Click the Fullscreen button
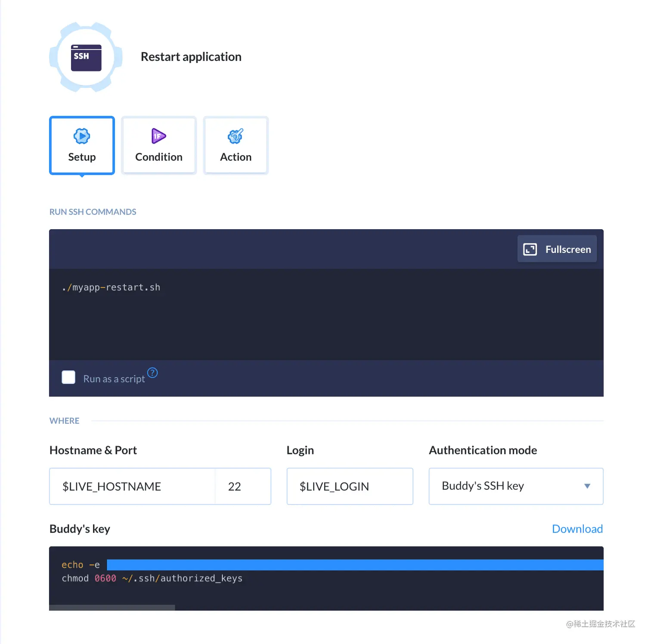This screenshot has width=651, height=644. pyautogui.click(x=557, y=249)
